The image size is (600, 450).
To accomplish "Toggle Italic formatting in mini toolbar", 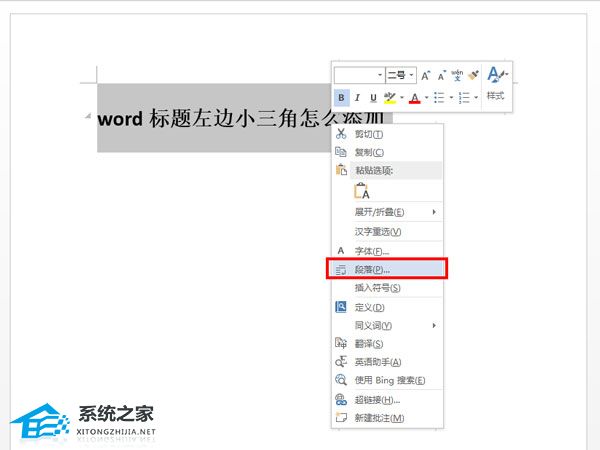I will point(358,97).
